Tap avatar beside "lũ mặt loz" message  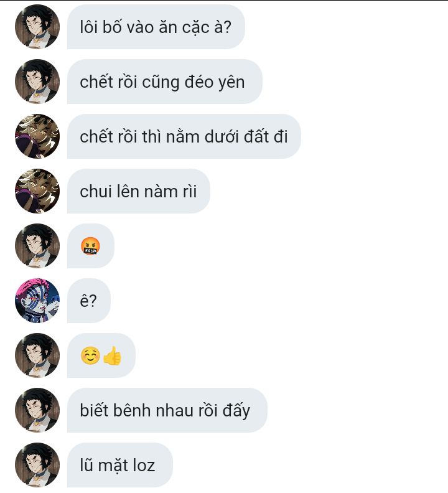[x=37, y=465]
